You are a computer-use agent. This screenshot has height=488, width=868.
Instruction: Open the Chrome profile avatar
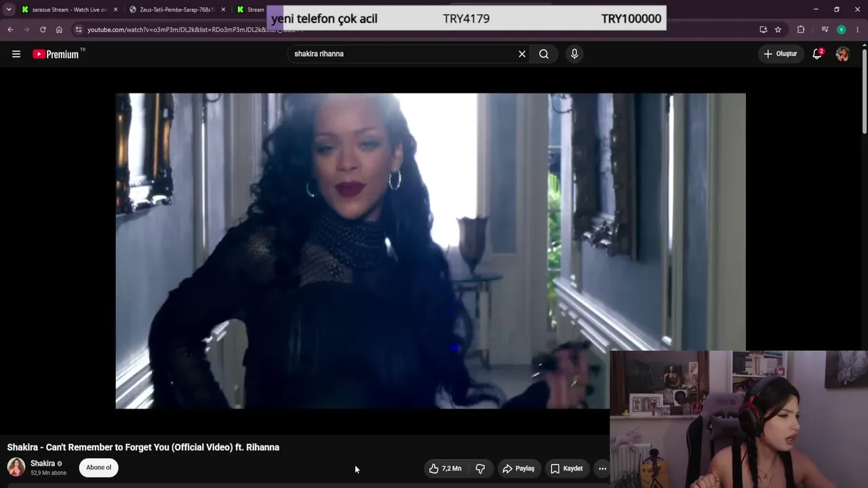pyautogui.click(x=842, y=30)
